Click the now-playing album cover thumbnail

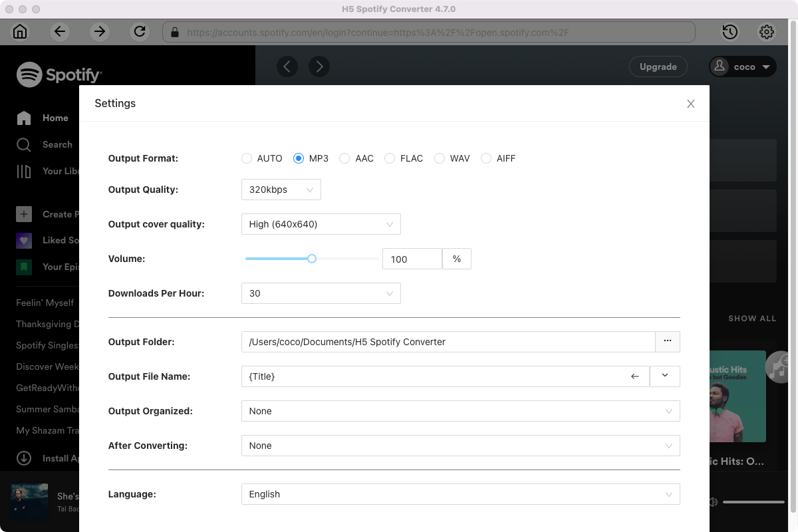pyautogui.click(x=29, y=502)
